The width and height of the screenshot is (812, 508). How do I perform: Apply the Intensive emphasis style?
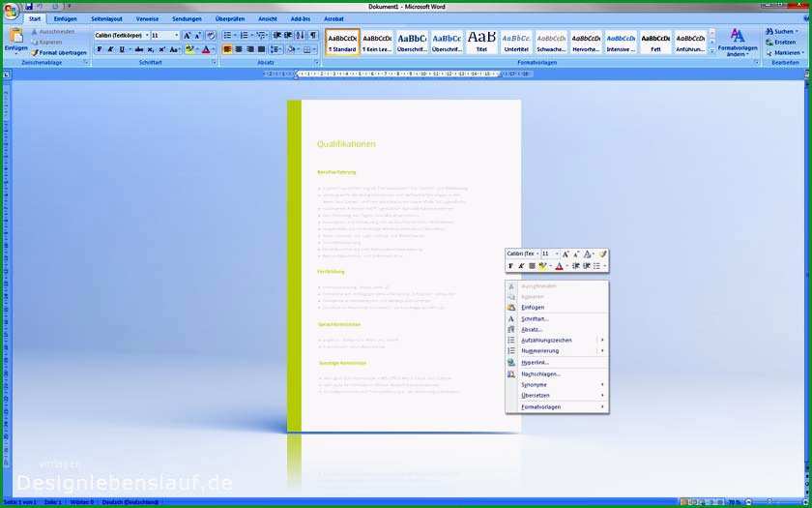(621, 42)
